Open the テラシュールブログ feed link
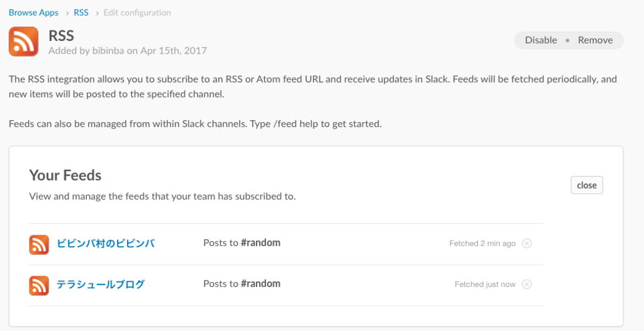This screenshot has width=644, height=331. tap(101, 284)
